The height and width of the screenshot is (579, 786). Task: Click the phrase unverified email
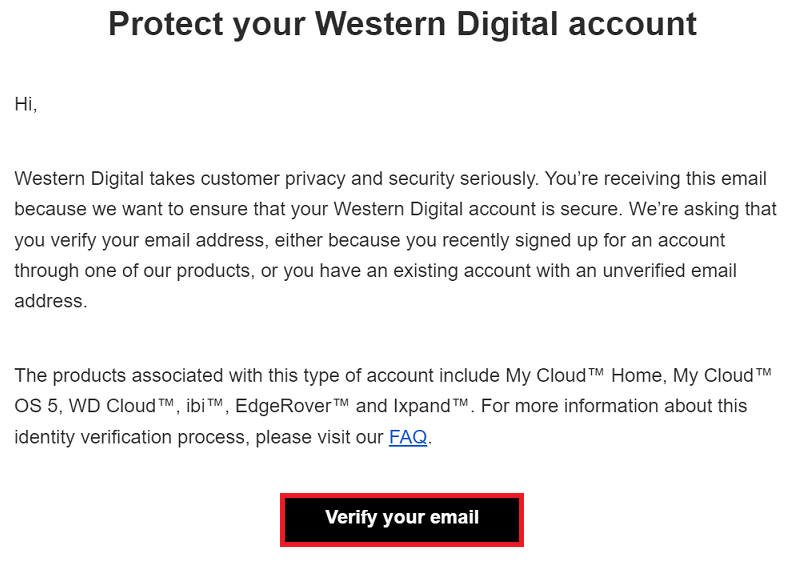669,271
